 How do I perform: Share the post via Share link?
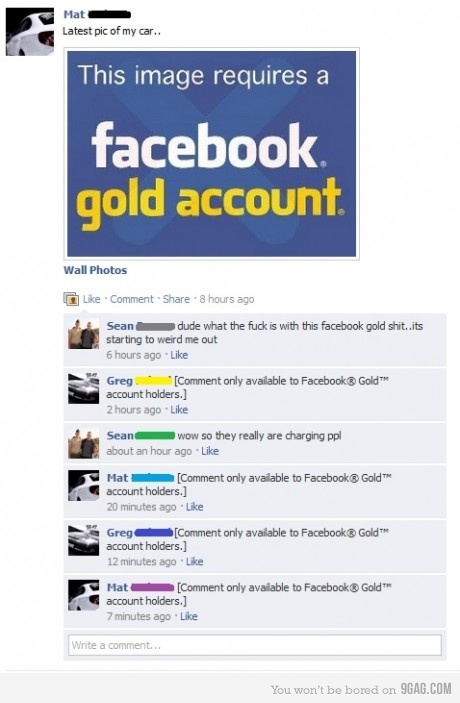coord(176,299)
